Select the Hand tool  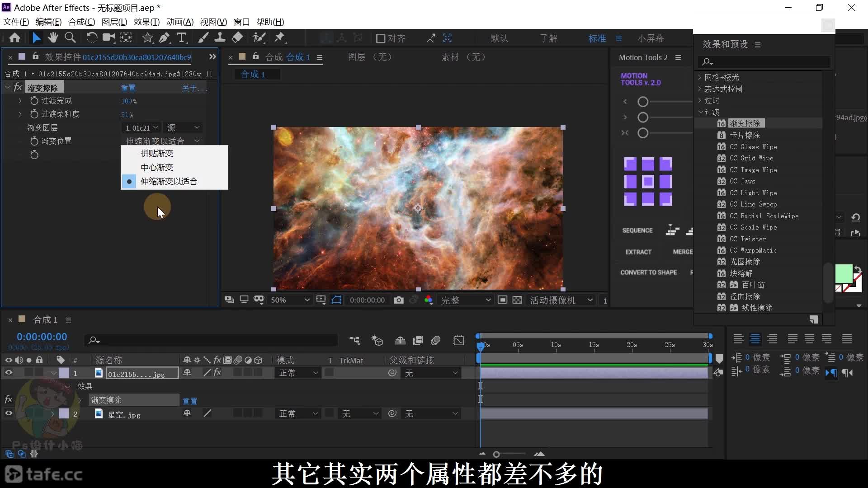[53, 38]
